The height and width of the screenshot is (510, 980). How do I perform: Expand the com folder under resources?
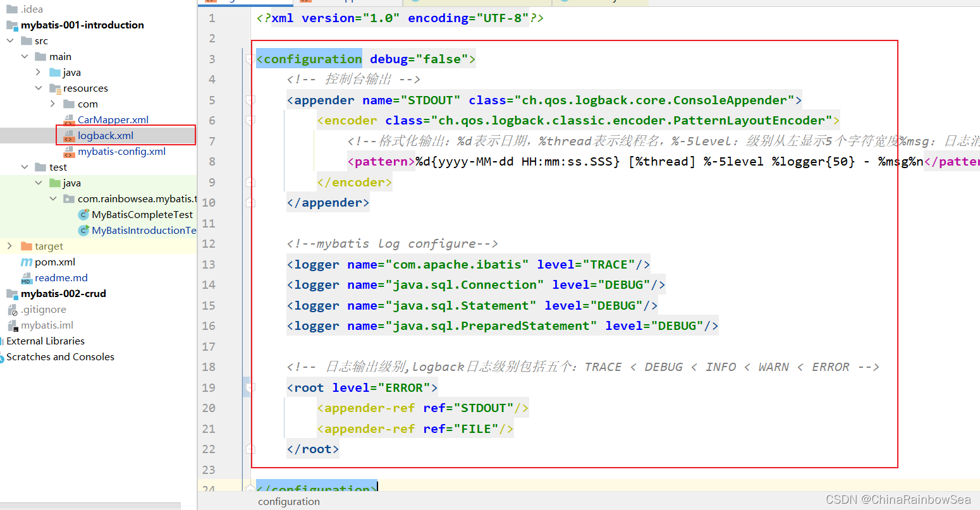pyautogui.click(x=52, y=104)
